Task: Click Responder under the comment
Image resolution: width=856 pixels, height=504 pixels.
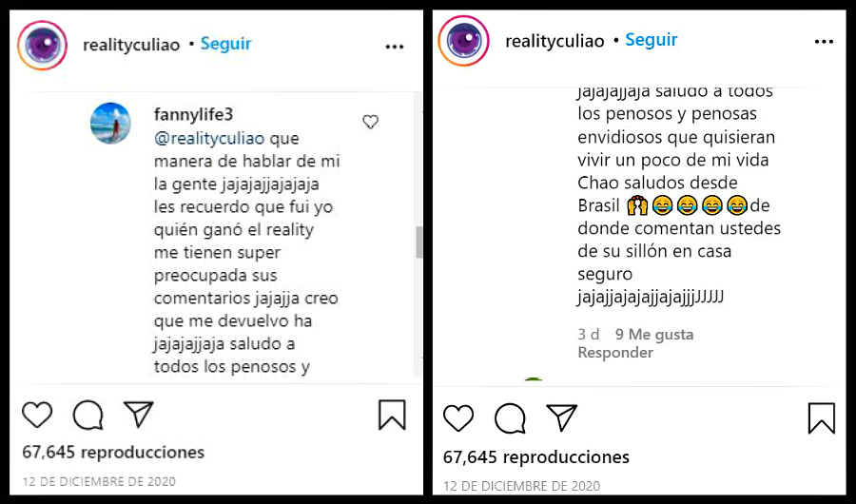Action: (x=615, y=353)
